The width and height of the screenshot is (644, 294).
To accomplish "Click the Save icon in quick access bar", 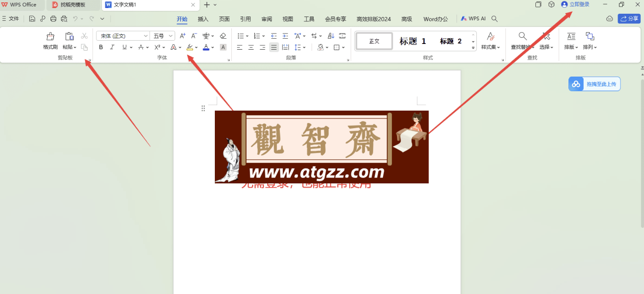I will (32, 19).
